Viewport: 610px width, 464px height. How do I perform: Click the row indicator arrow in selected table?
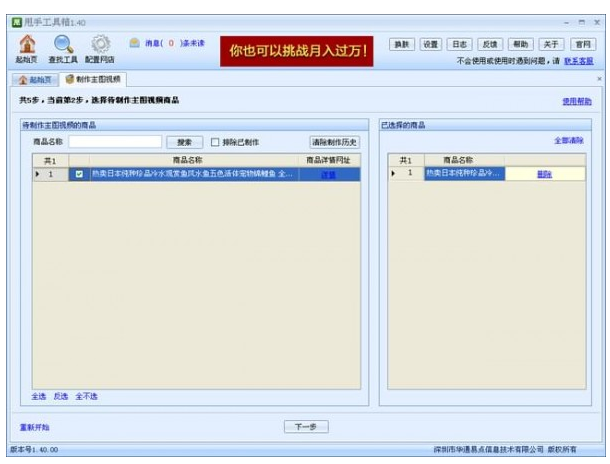[x=393, y=173]
